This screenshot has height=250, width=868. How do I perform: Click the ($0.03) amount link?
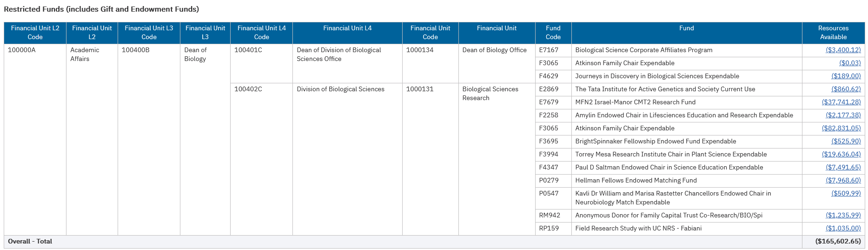(x=850, y=63)
